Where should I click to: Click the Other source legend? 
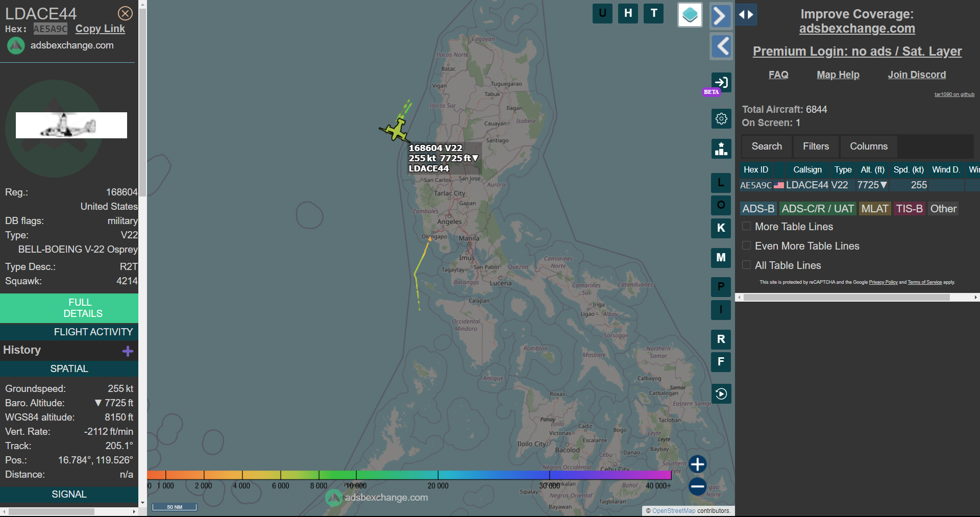(x=943, y=209)
